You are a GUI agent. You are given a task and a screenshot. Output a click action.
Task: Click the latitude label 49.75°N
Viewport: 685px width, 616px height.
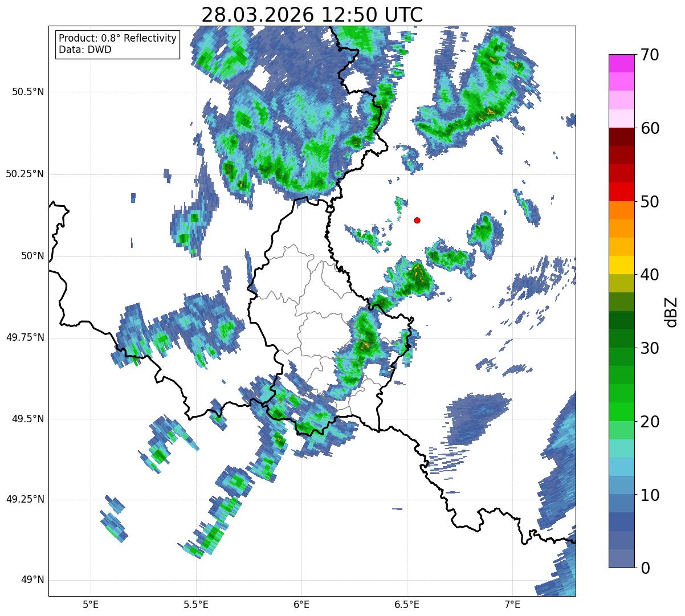[x=25, y=337]
